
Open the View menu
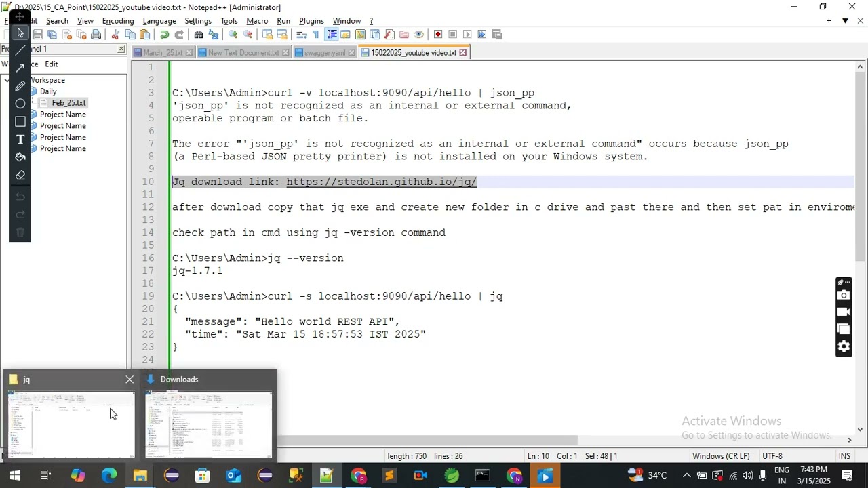point(85,21)
